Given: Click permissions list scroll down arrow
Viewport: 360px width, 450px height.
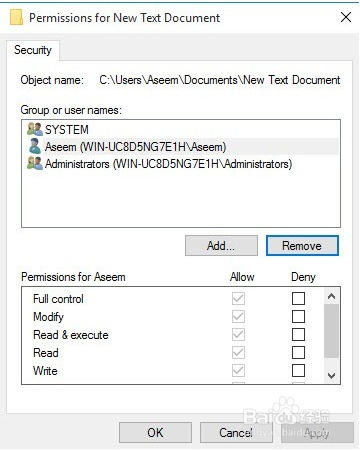Looking at the screenshot, I should pos(331,376).
